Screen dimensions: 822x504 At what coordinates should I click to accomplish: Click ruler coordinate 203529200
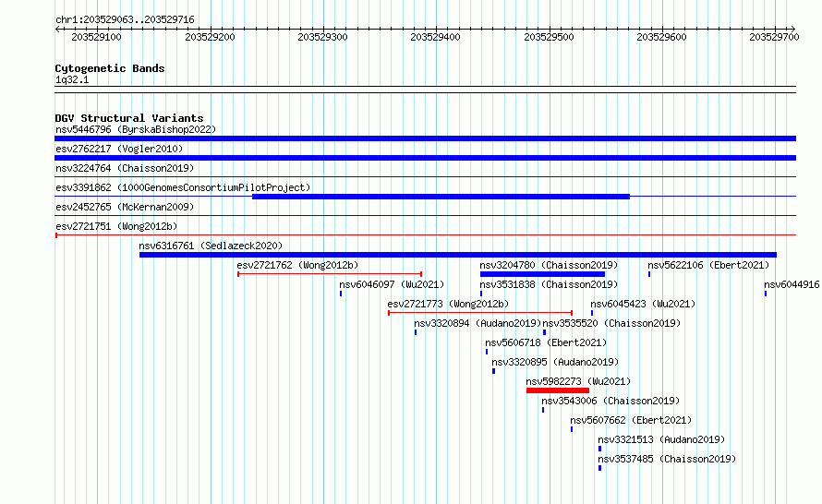[x=210, y=37]
